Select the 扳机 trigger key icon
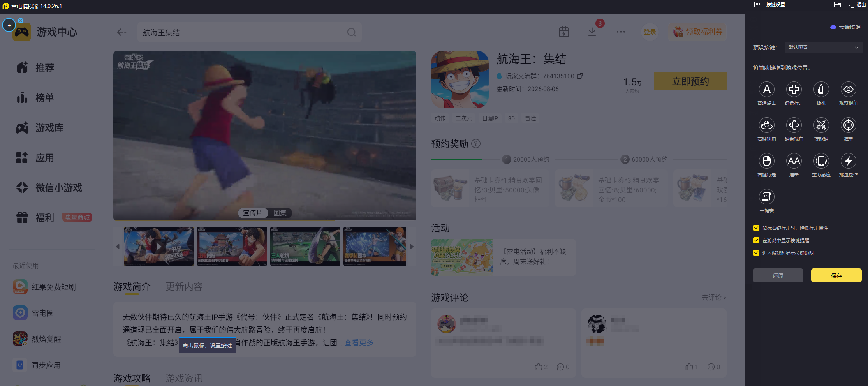 pyautogui.click(x=821, y=90)
